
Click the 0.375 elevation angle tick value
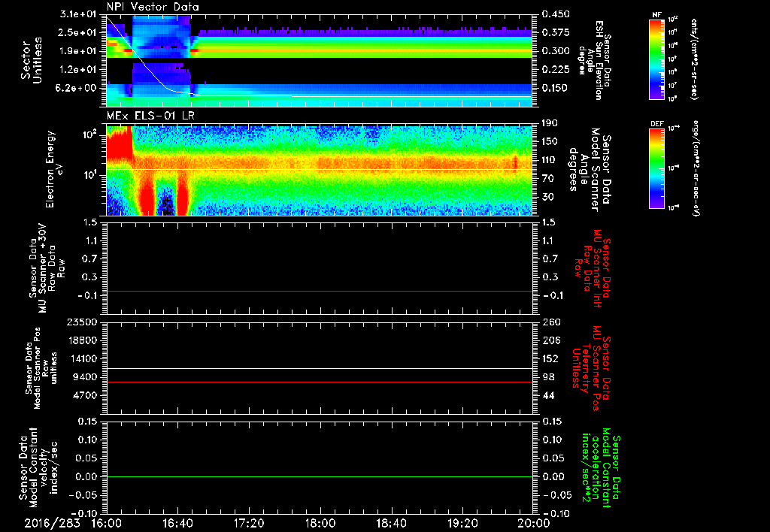click(x=556, y=32)
